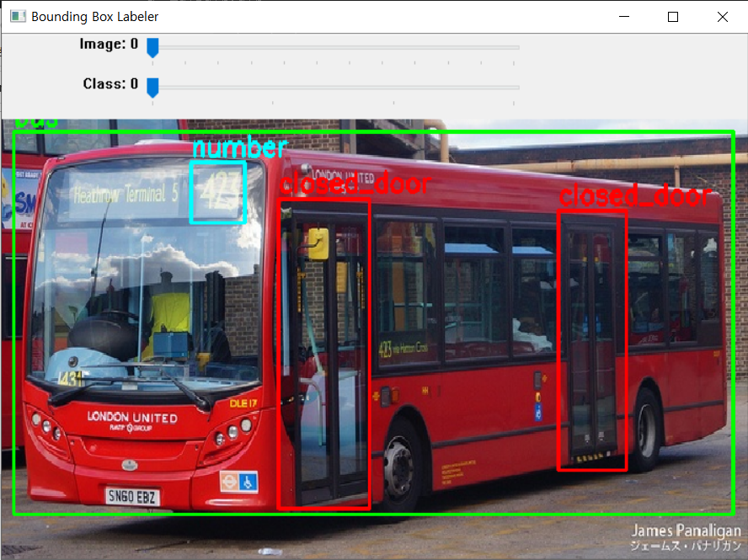The image size is (748, 560).
Task: Click the Bounding Box Labeler window icon
Action: (x=19, y=17)
